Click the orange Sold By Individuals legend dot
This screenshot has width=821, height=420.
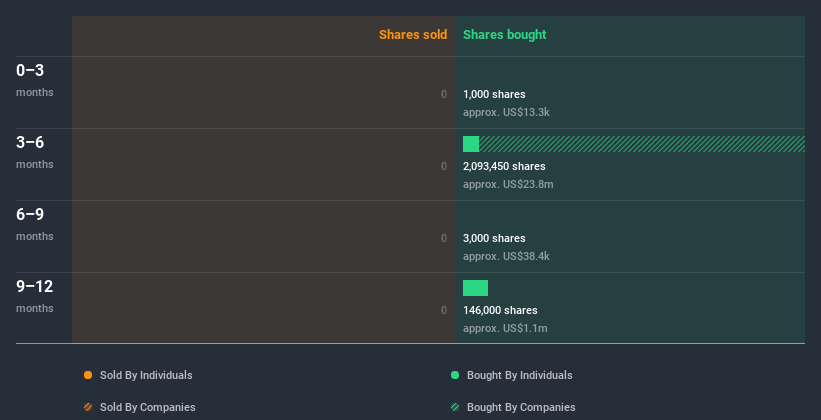click(88, 375)
